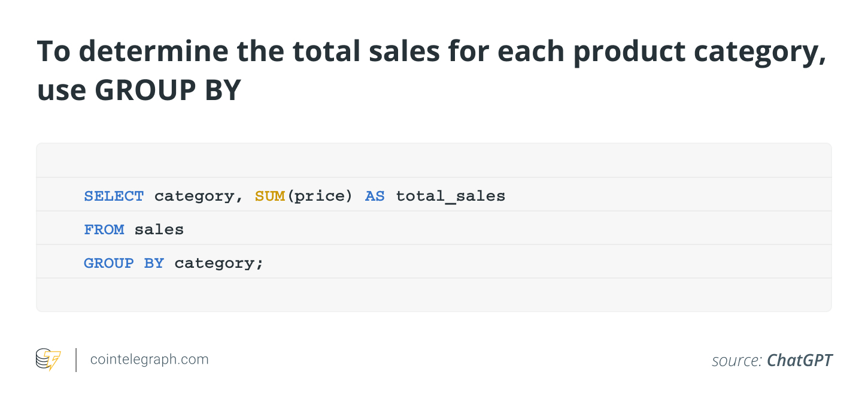Click category, on the SELECT line
This screenshot has height=408, width=868.
(x=199, y=196)
